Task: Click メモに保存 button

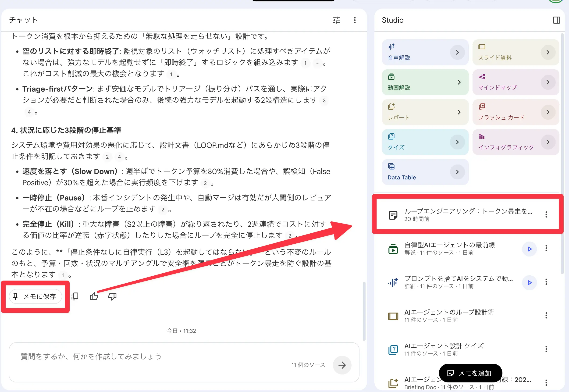Action: coord(35,297)
